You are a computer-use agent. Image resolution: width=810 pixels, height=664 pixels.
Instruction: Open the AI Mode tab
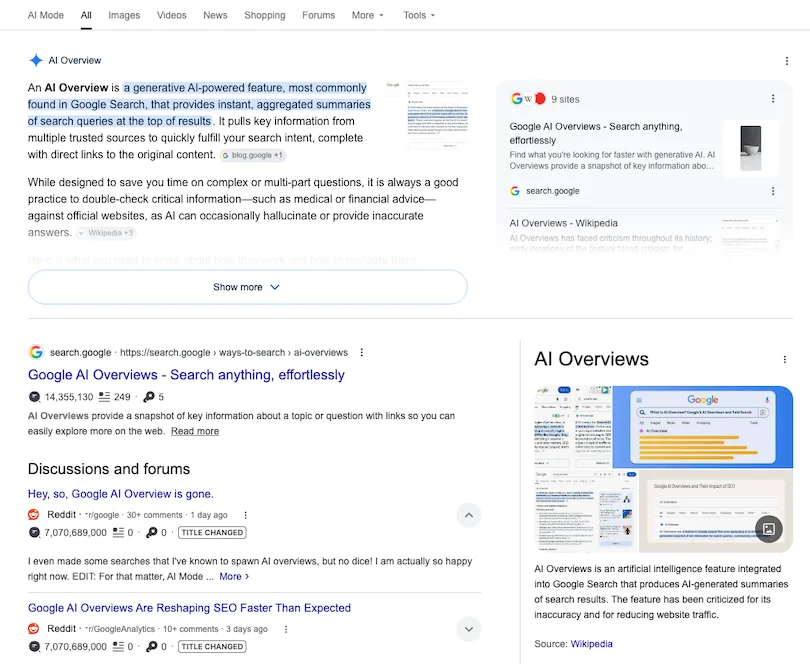45,15
